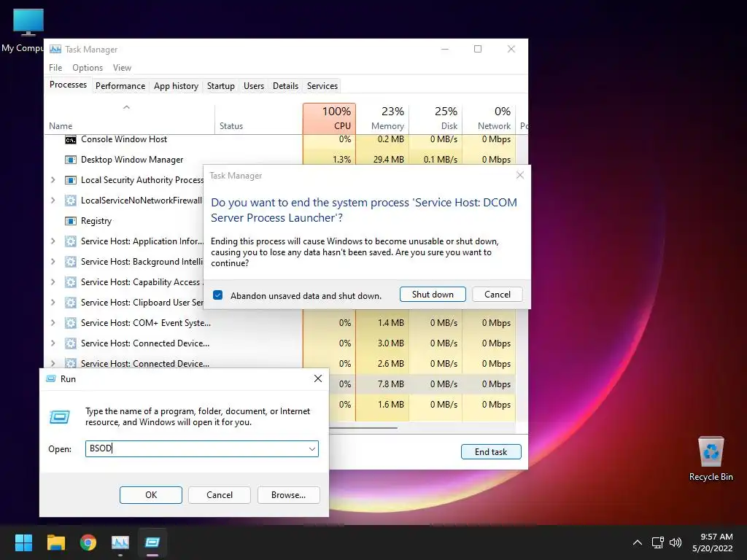The image size is (747, 560).
Task: Expand Service Host: Connected Device 3.0 MB row
Action: (53, 343)
